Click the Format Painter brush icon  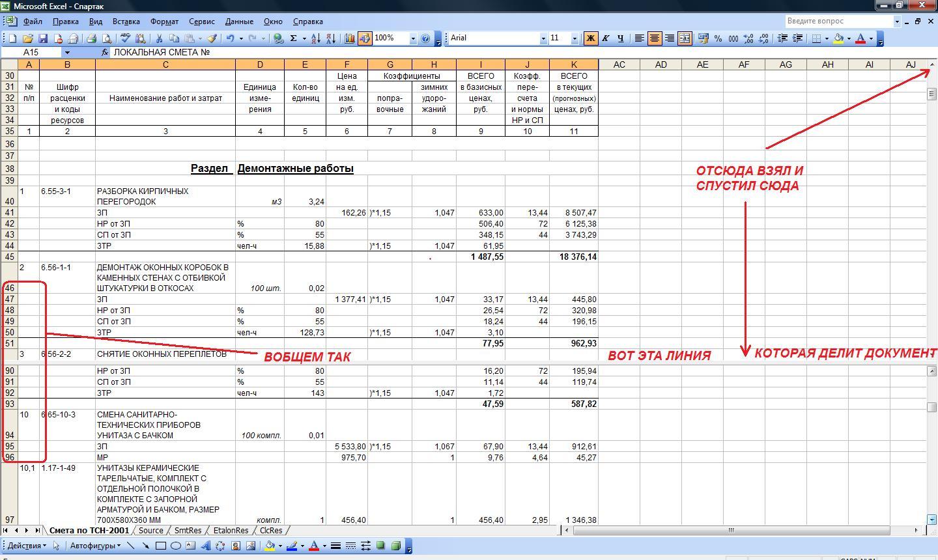[212, 38]
